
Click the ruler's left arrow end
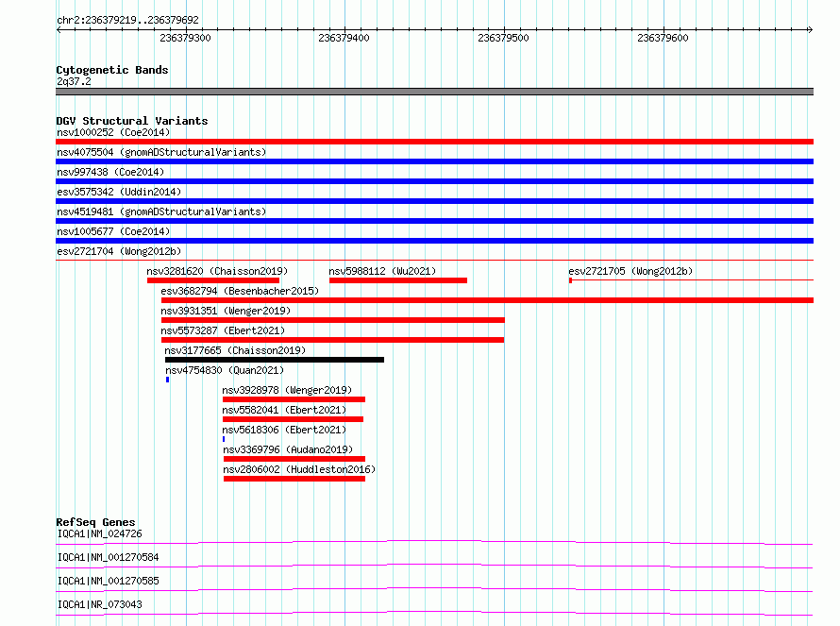click(x=59, y=29)
